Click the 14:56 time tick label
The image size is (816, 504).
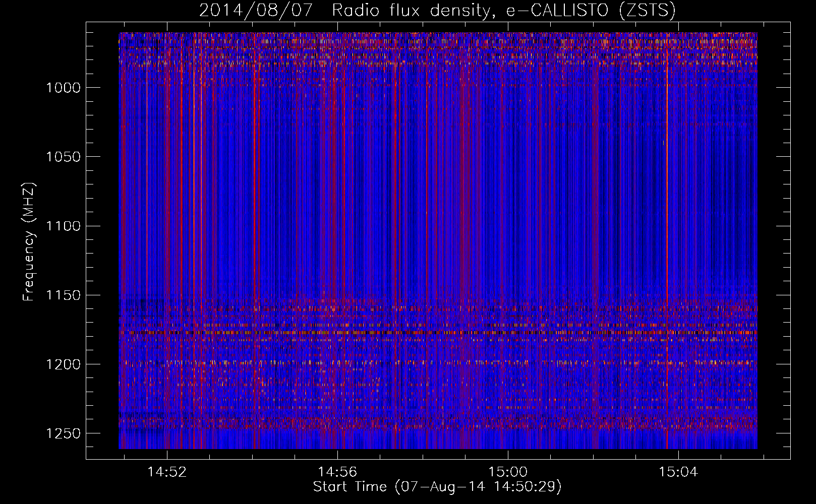point(337,472)
